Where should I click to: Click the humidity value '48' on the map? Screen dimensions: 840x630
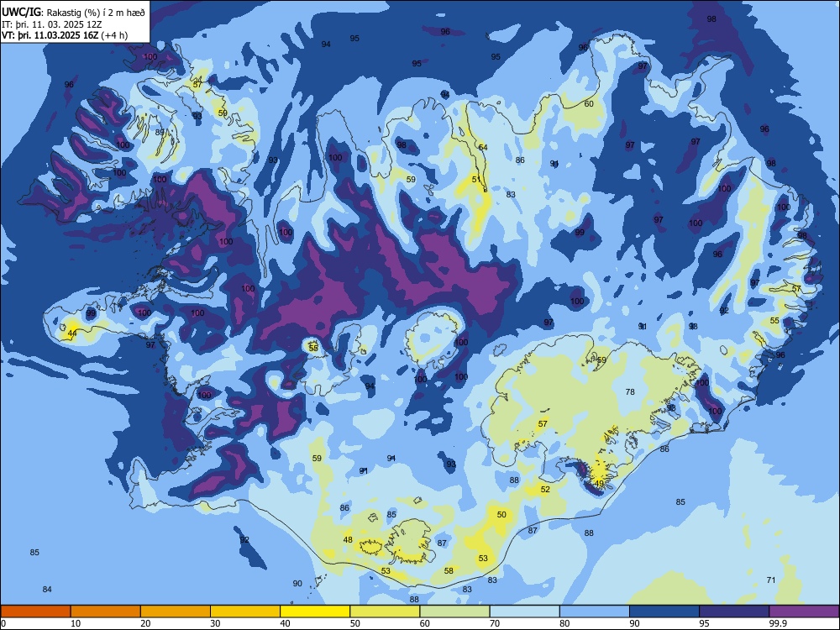coord(348,539)
